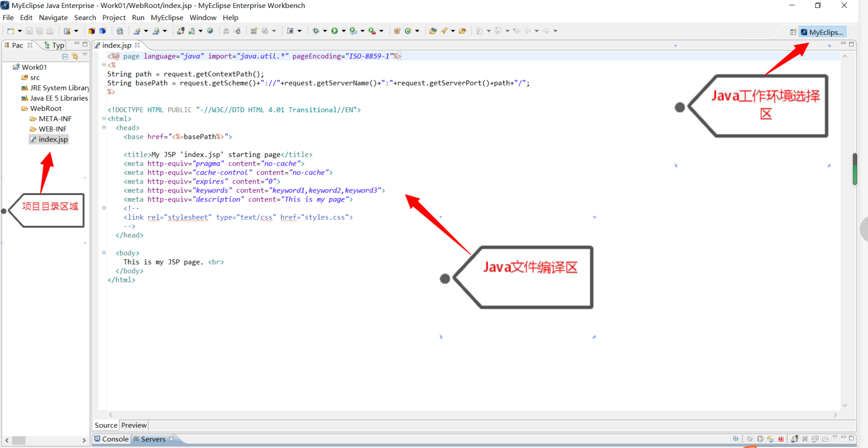The height and width of the screenshot is (448, 868).
Task: Click the Search flashlight toolbar icon
Action: coord(444,31)
